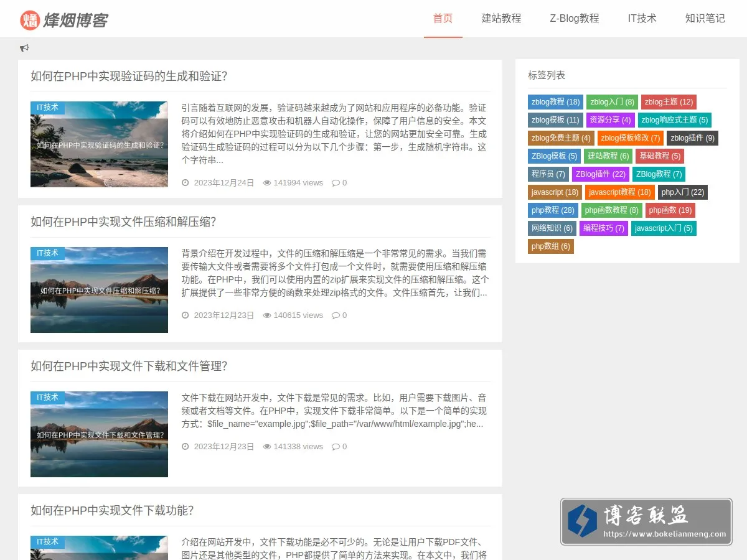The width and height of the screenshot is (747, 560).
Task: Select the 编程技巧 (7) tag
Action: pyautogui.click(x=604, y=228)
